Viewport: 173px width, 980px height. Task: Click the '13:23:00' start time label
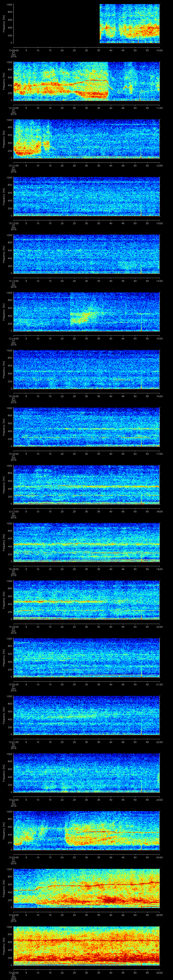(x=13, y=857)
